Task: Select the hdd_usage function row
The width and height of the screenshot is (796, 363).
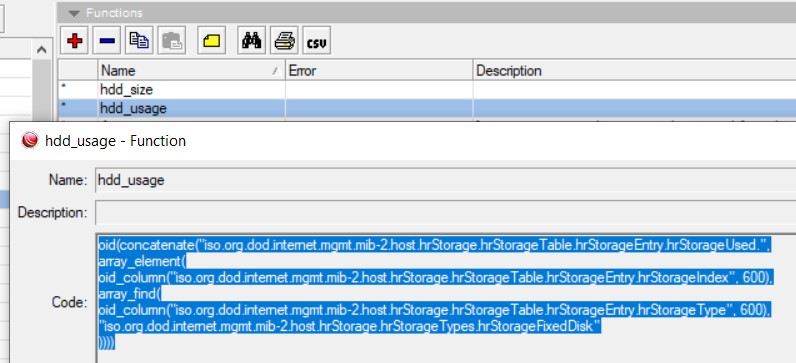Action: (x=426, y=109)
